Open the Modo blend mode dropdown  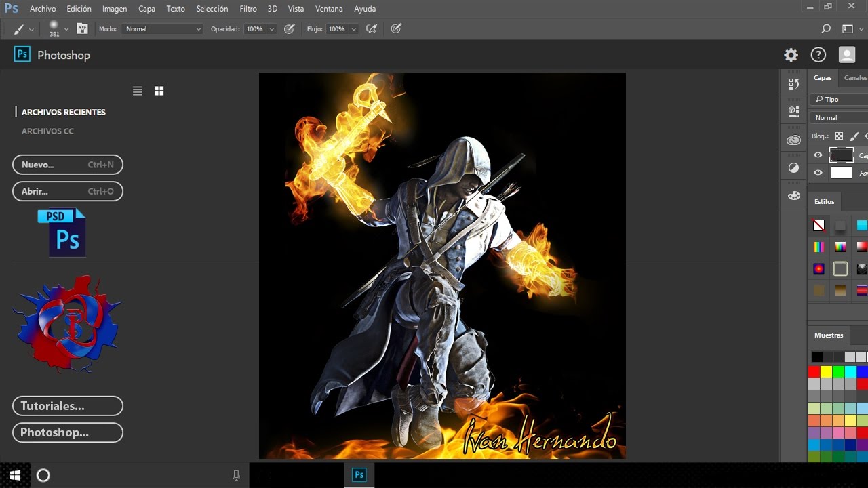[162, 29]
